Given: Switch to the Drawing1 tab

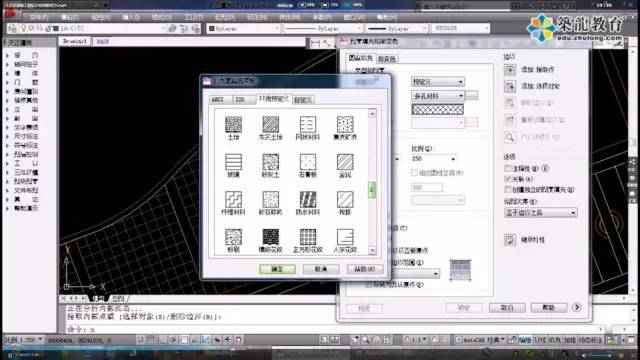Looking at the screenshot, I should (75, 42).
